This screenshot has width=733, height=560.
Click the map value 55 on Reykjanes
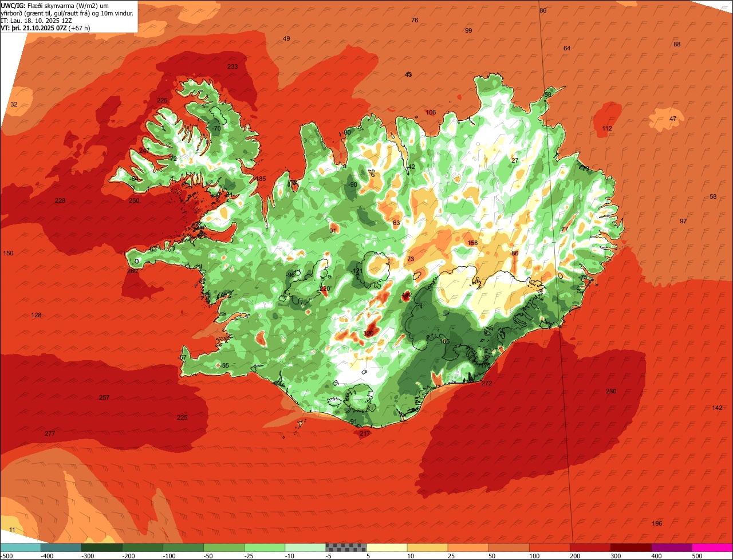click(x=226, y=365)
